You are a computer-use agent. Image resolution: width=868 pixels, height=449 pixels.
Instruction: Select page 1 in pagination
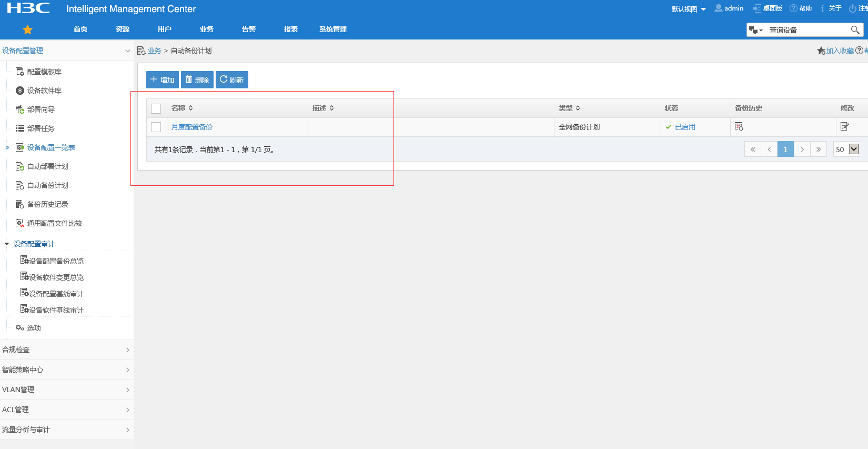tap(785, 149)
